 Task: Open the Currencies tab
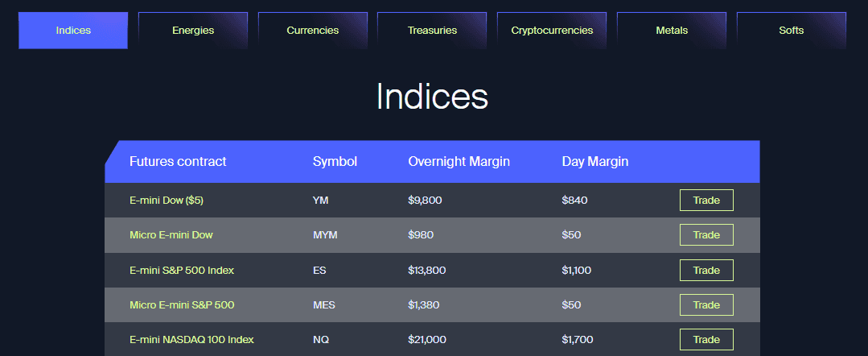pyautogui.click(x=313, y=31)
